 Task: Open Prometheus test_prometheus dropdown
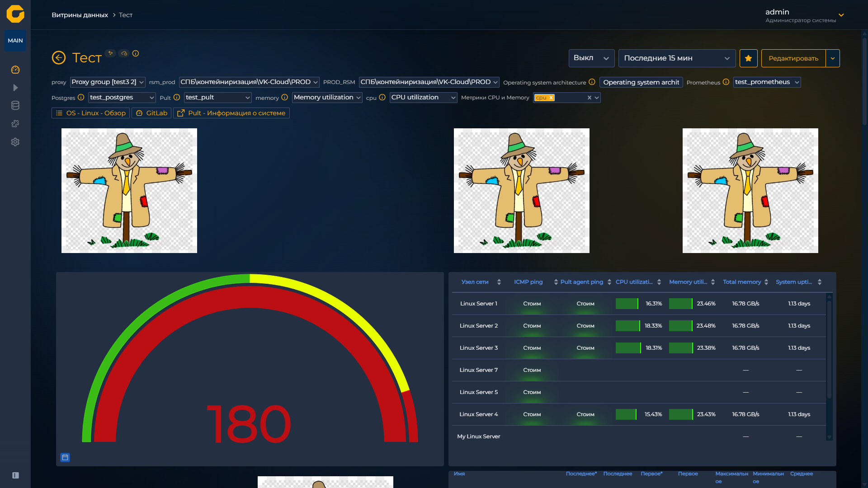pos(767,82)
